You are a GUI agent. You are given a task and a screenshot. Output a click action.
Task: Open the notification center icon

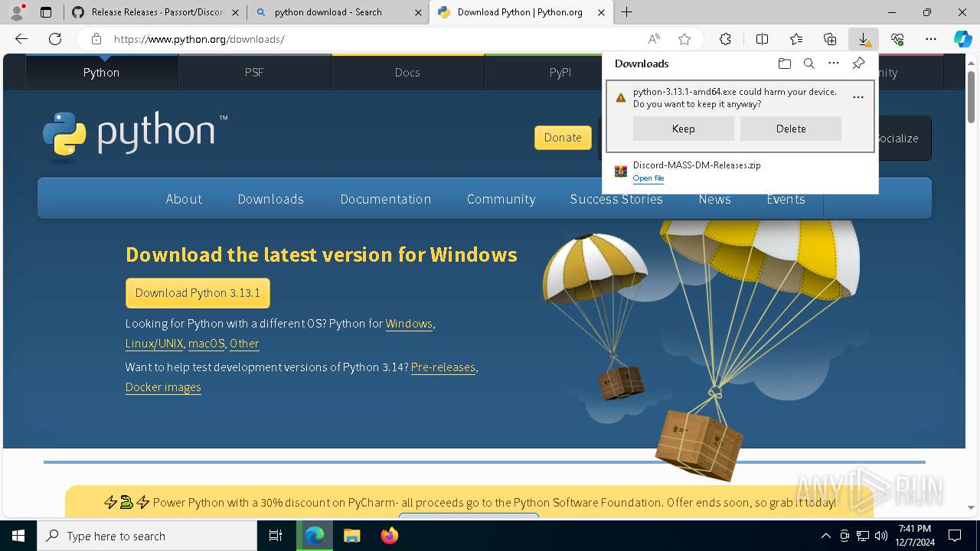(955, 536)
